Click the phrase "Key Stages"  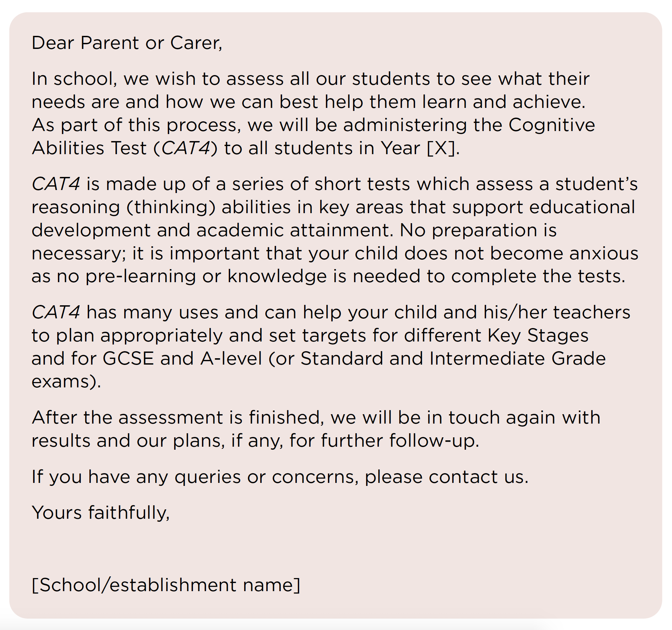point(537,335)
